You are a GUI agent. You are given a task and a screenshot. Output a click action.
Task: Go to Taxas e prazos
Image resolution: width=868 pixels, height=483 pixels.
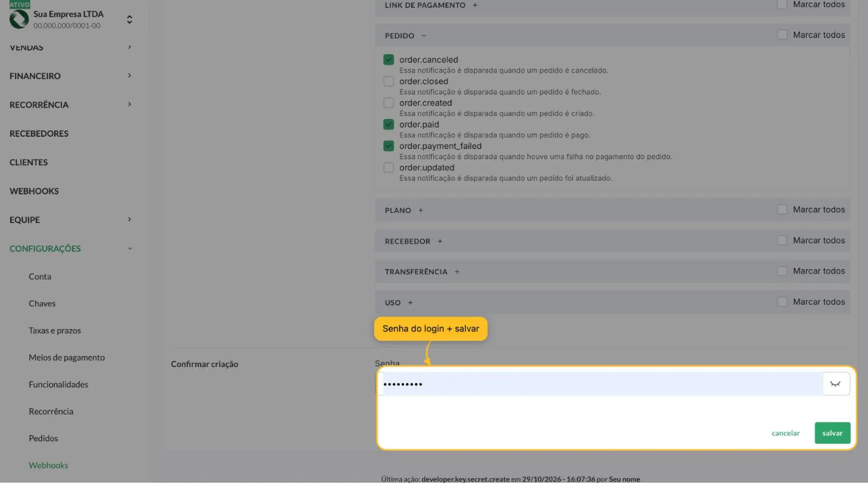[55, 330]
